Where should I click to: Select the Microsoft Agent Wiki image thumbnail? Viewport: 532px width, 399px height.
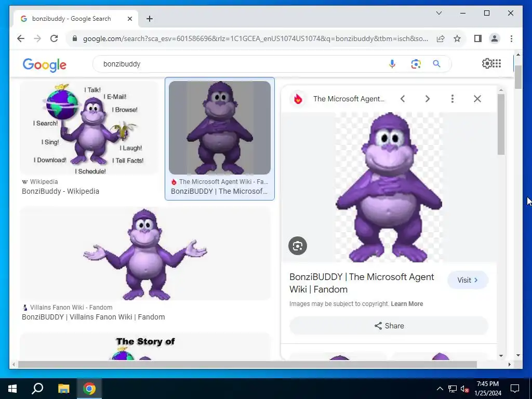click(x=220, y=128)
